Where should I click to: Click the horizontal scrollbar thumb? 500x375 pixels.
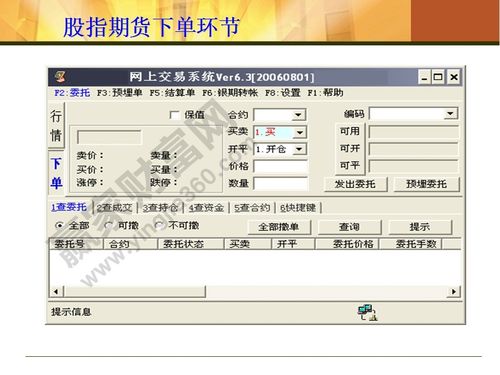pyautogui.click(x=135, y=292)
